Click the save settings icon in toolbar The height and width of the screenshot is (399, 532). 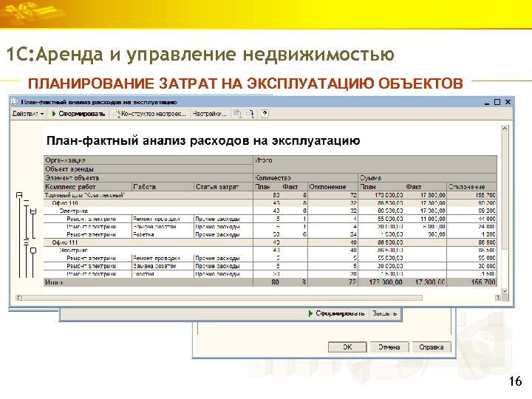[250, 114]
